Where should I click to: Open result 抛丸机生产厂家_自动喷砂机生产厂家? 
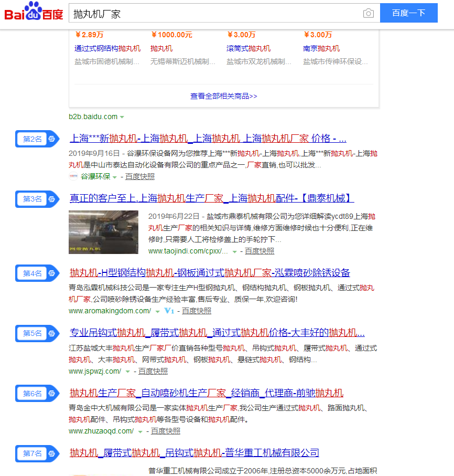[x=207, y=393]
